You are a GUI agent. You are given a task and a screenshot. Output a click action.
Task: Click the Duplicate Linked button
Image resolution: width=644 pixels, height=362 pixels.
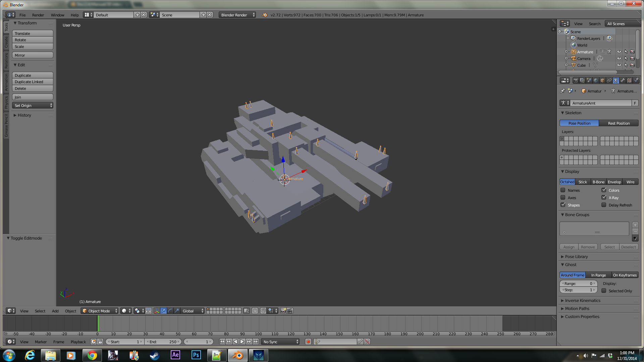pyautogui.click(x=33, y=81)
